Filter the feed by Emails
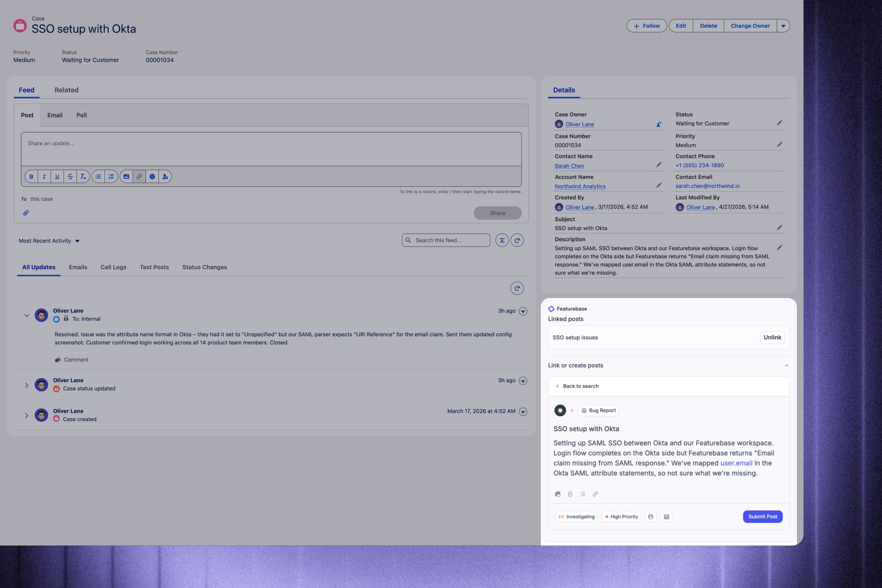 (x=78, y=267)
